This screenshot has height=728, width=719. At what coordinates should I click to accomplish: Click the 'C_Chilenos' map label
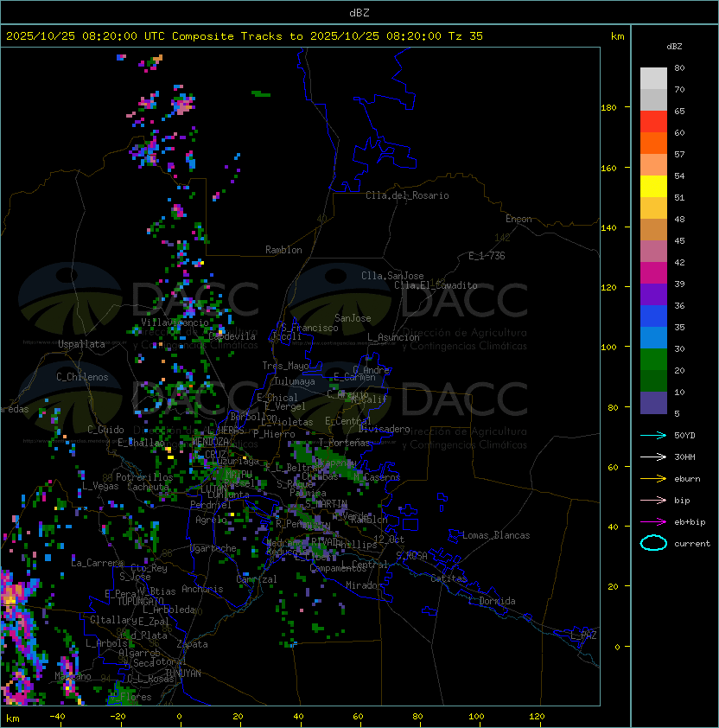click(x=82, y=377)
